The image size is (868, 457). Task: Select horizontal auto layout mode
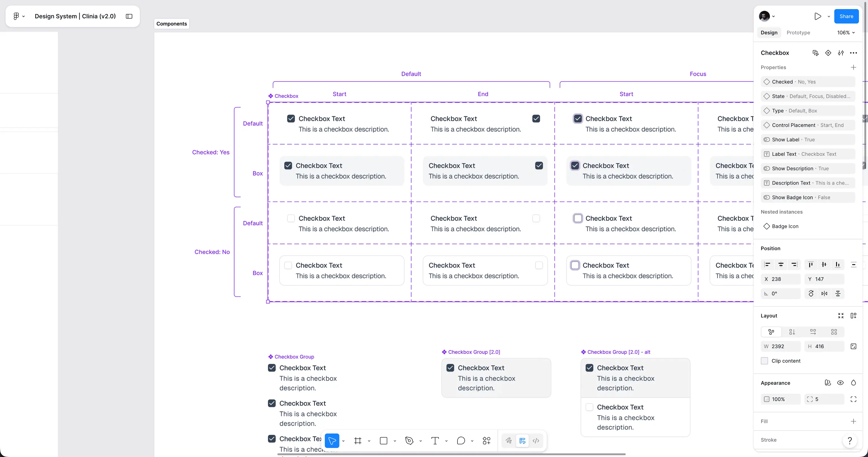813,332
